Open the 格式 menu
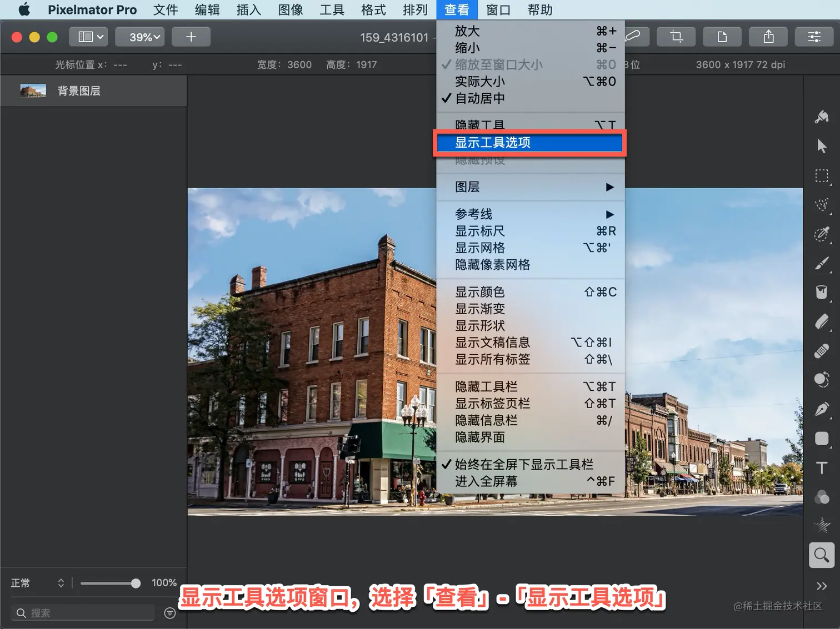The image size is (840, 629). [x=373, y=9]
